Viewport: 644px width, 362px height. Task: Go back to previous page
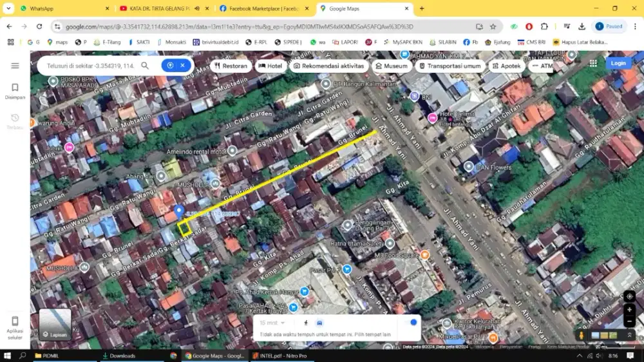pyautogui.click(x=9, y=26)
